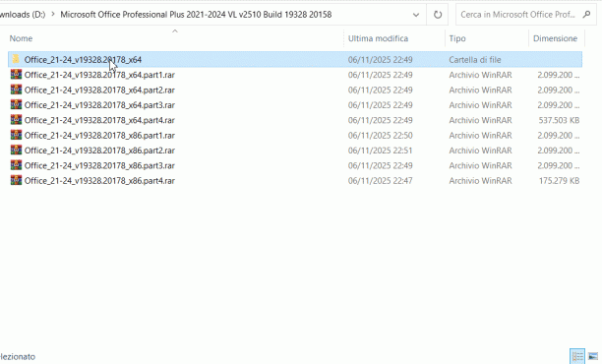Screen dimensions: 602x364
Task: Sort by the Ultima modifica column
Action: click(x=378, y=38)
